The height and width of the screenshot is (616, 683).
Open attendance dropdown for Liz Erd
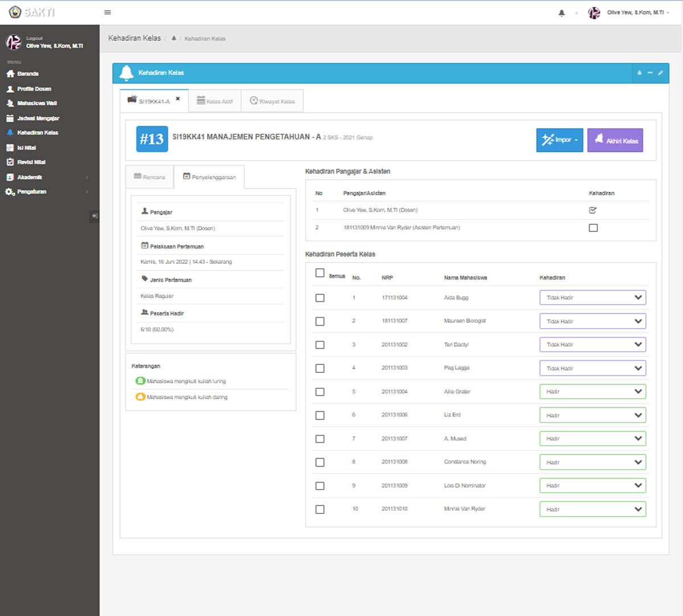[593, 416]
